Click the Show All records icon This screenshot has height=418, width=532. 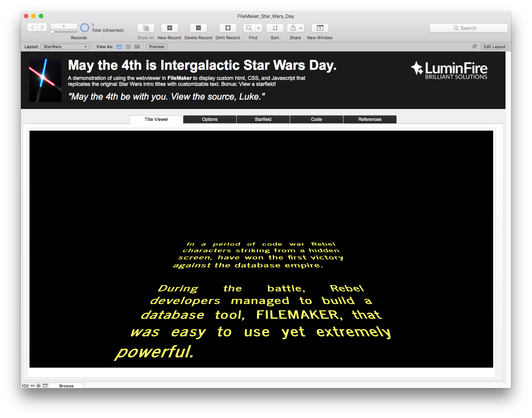[x=146, y=28]
